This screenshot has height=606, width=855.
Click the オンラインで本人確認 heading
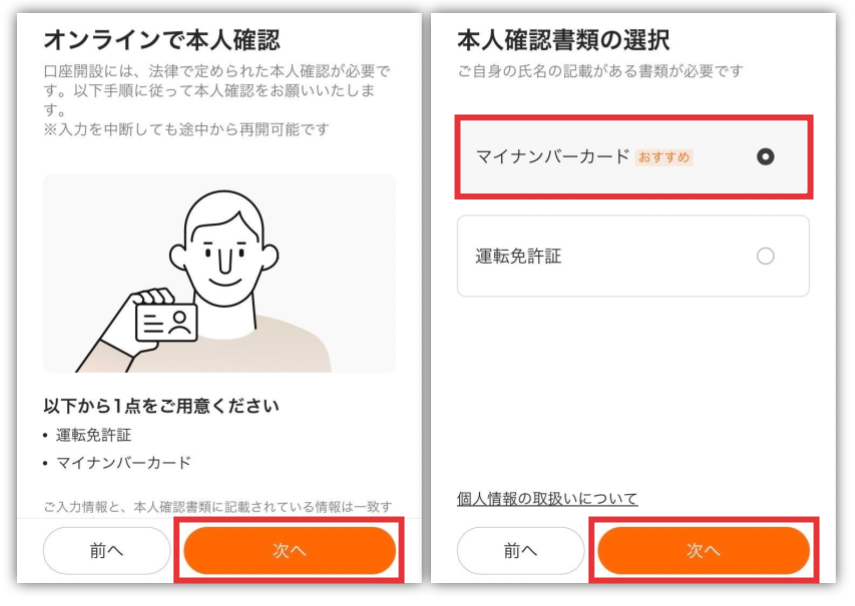pyautogui.click(x=162, y=40)
